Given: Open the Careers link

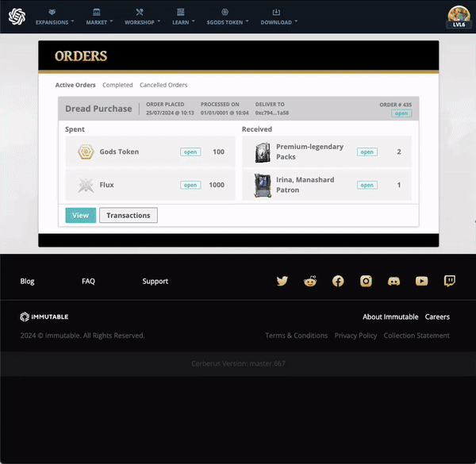Looking at the screenshot, I should (437, 316).
